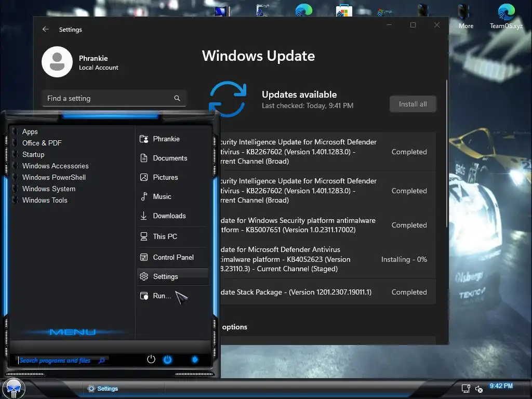Click the white power icon in start menu
Viewport: 532px width, 399px height.
pos(151,359)
